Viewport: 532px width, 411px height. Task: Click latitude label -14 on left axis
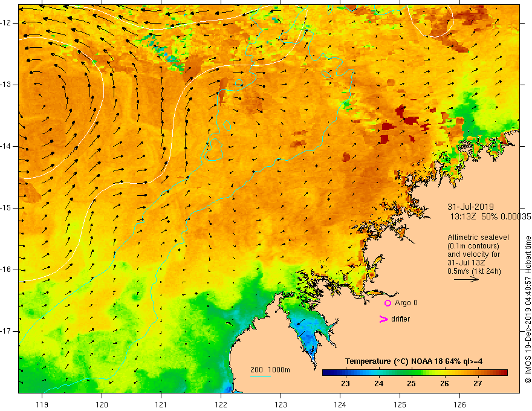point(6,146)
